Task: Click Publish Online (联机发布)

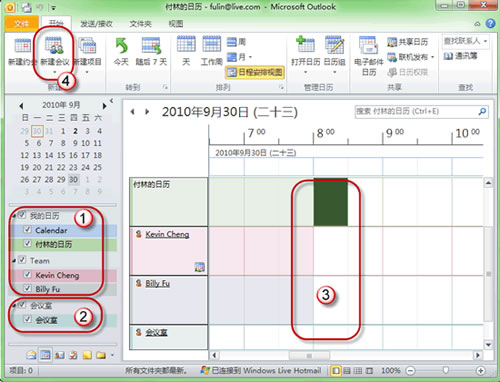Action: point(407,57)
